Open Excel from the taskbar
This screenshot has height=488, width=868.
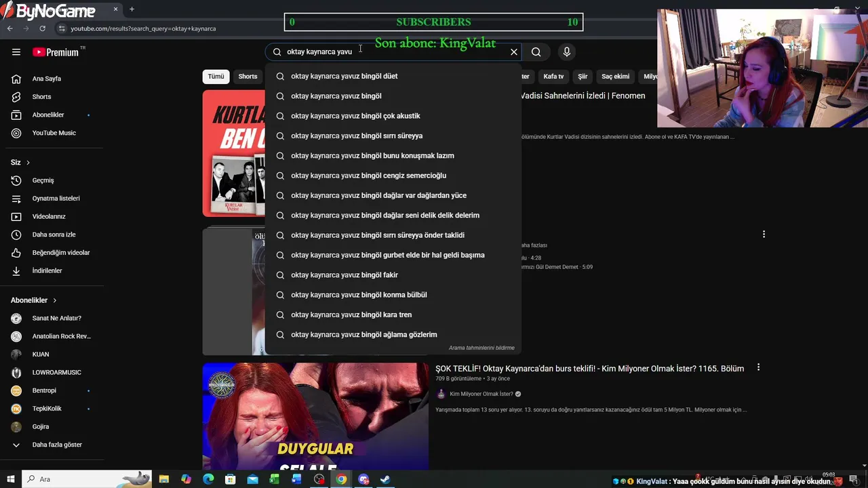click(275, 479)
